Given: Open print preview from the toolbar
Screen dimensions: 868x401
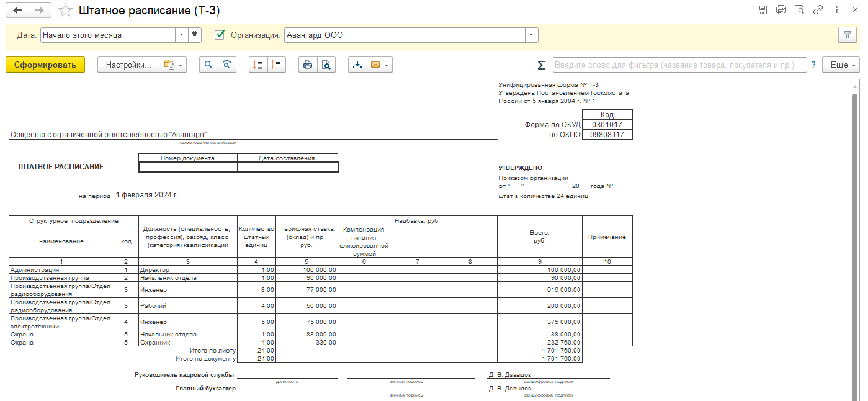Looking at the screenshot, I should pos(326,65).
